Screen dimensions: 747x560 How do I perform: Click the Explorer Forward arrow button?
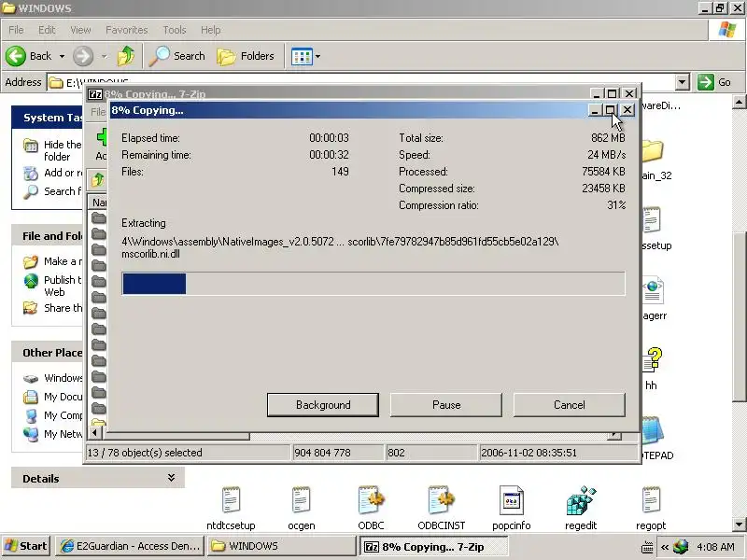point(83,56)
